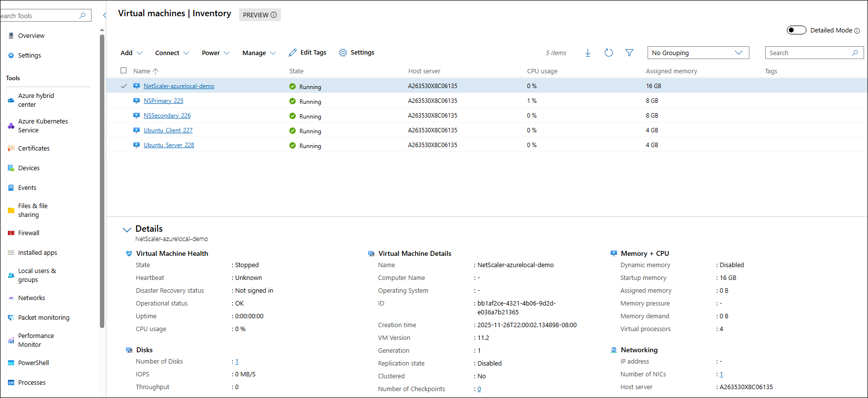Click the search magnifier in Search Tools box
The height and width of the screenshot is (398, 868).
[82, 16]
